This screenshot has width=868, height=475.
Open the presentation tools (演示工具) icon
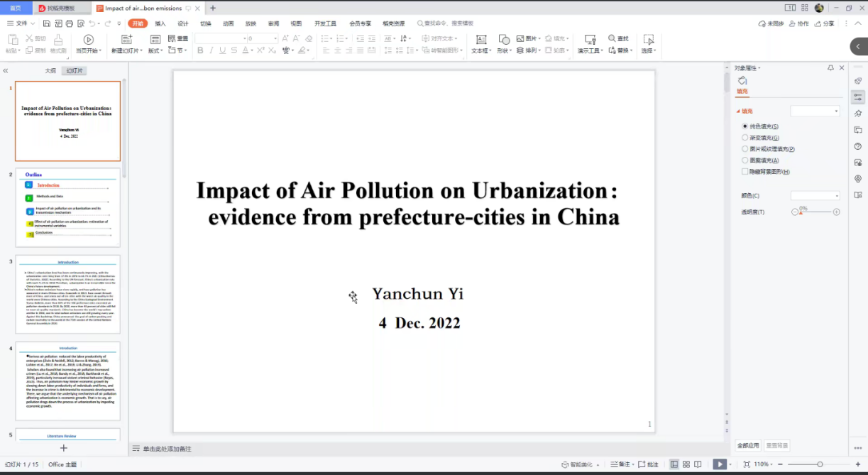[589, 40]
